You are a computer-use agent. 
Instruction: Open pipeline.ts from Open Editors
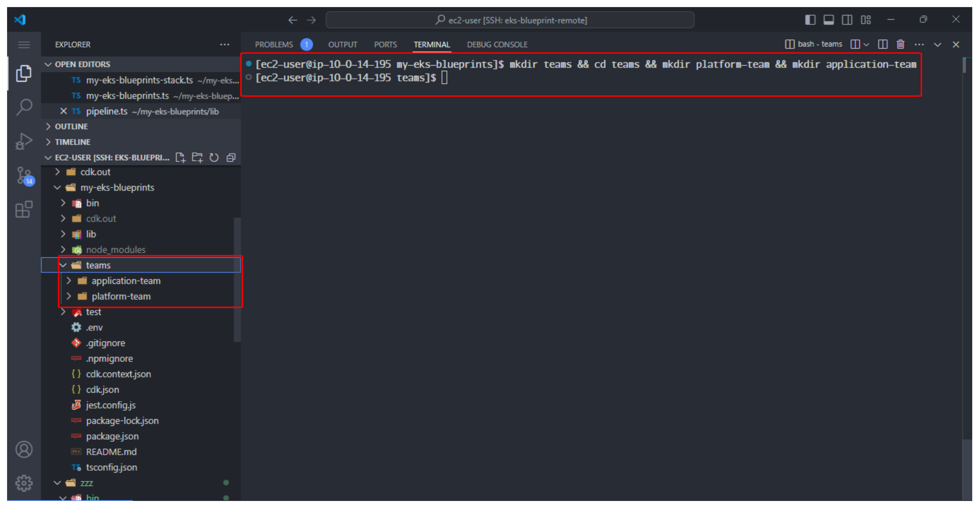point(107,111)
